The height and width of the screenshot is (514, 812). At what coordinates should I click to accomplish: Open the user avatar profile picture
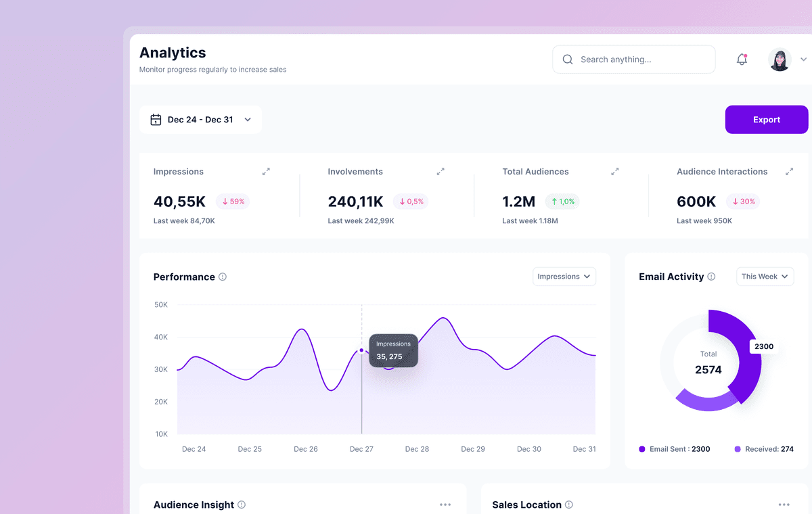(x=780, y=60)
